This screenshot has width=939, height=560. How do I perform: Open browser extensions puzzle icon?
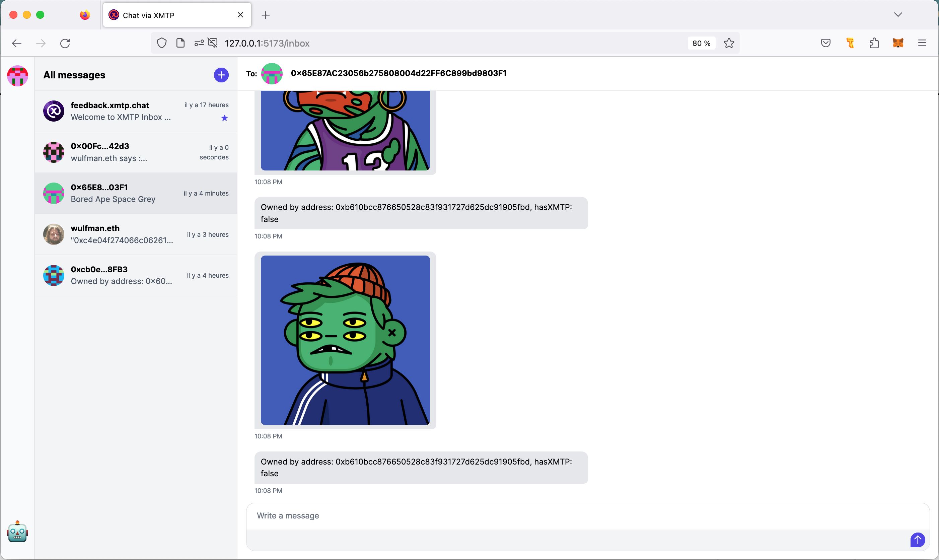pos(874,44)
